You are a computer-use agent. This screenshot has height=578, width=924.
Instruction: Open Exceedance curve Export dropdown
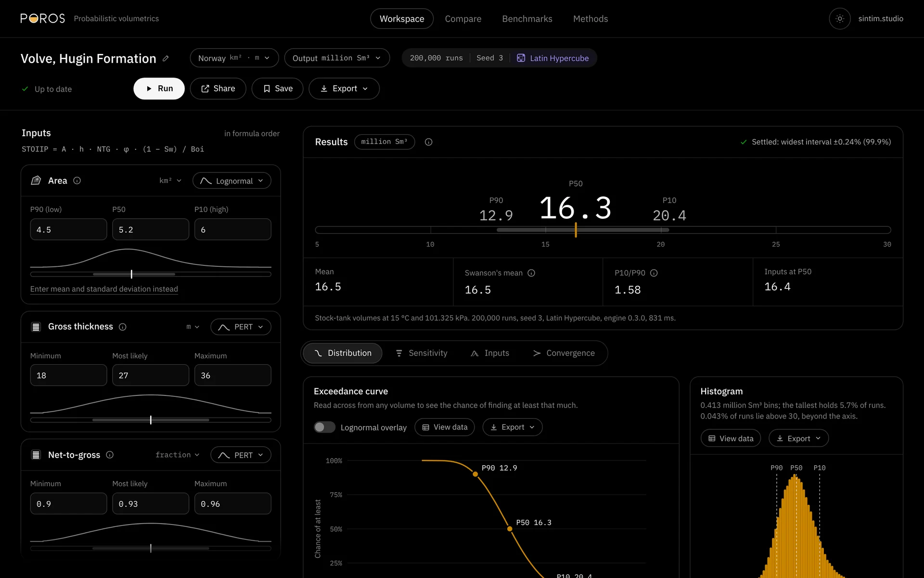point(513,427)
